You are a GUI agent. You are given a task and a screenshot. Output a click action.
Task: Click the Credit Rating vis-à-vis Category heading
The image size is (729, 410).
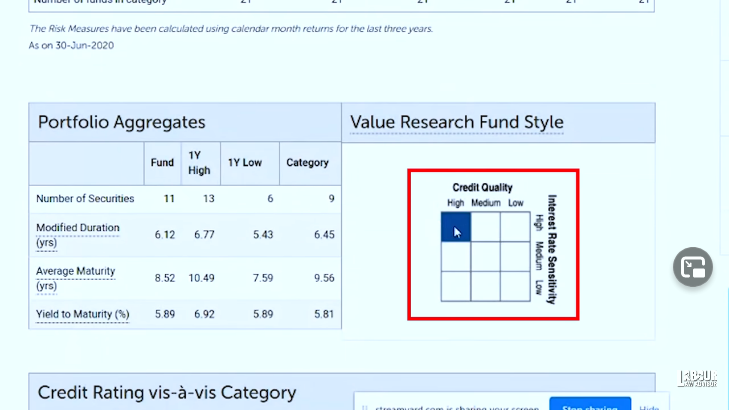coord(167,393)
